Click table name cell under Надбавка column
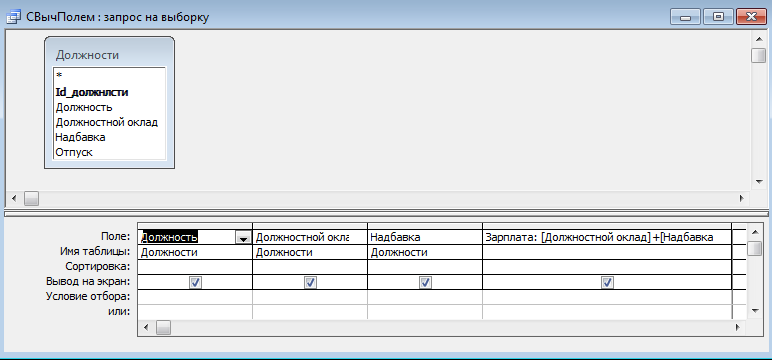772x360 pixels. 425,253
